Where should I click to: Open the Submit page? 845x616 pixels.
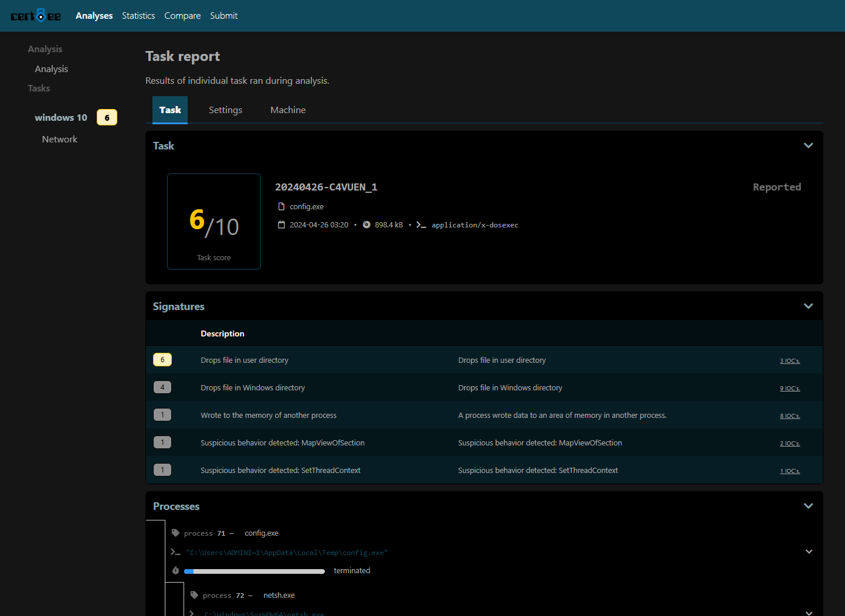coord(223,16)
